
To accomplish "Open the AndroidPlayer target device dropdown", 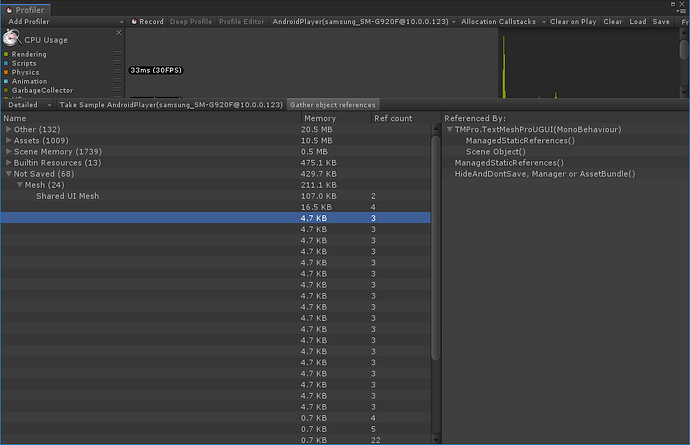I will 363,22.
